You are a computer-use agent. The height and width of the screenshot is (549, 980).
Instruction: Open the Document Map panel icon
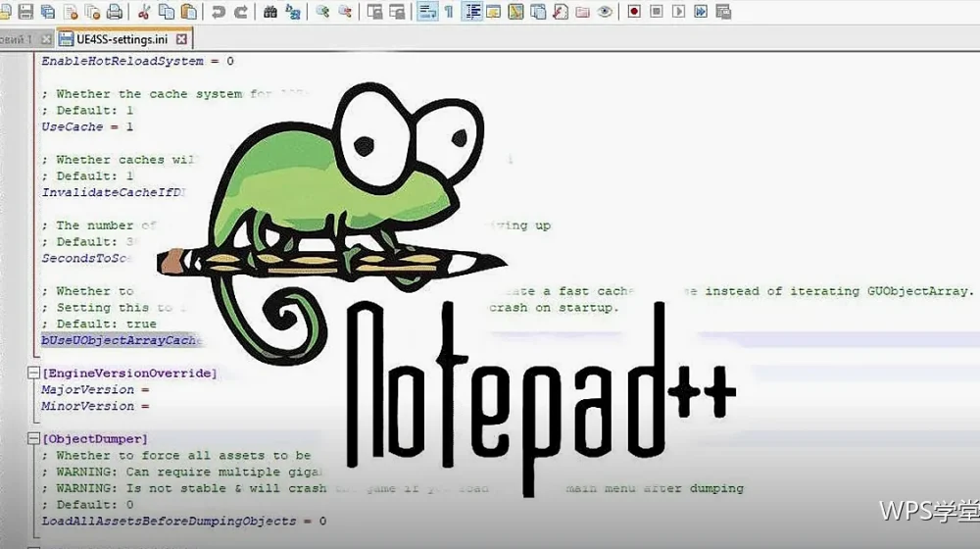(515, 11)
